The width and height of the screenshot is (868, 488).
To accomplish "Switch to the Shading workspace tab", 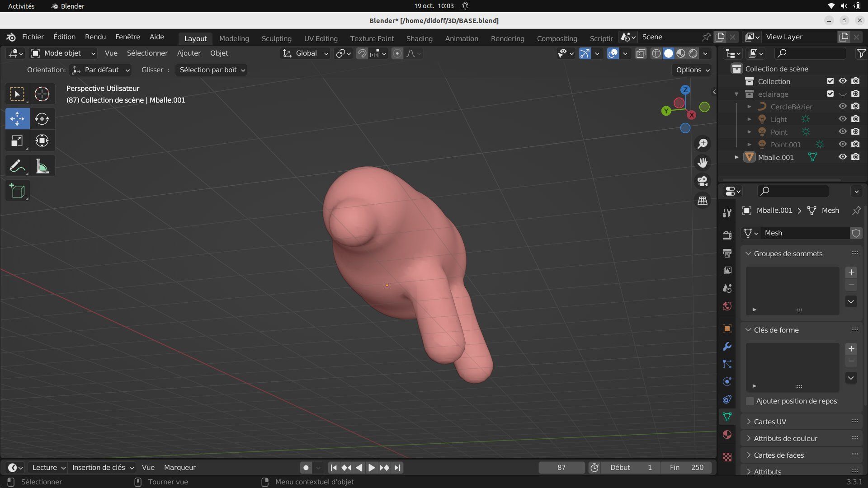I will pos(419,38).
